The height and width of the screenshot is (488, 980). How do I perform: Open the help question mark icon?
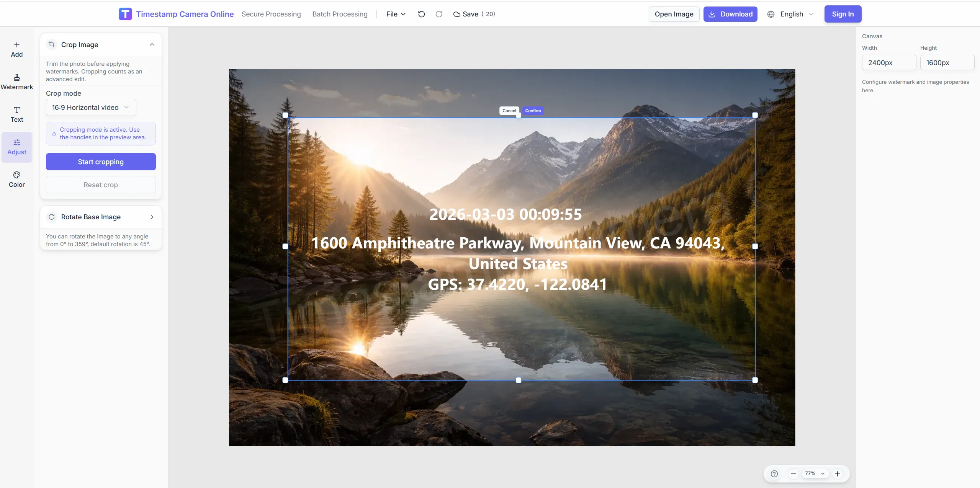pyautogui.click(x=774, y=474)
